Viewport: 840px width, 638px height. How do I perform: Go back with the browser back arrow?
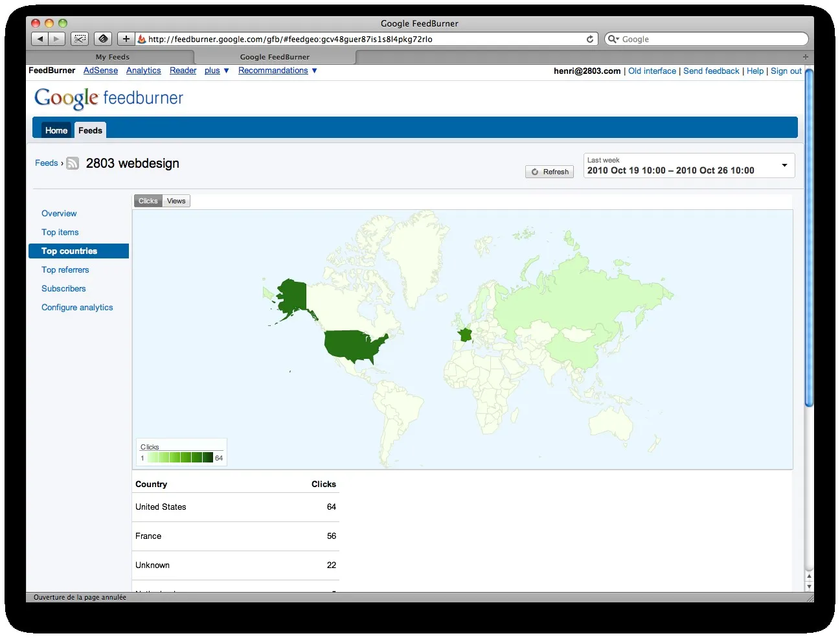[40, 39]
